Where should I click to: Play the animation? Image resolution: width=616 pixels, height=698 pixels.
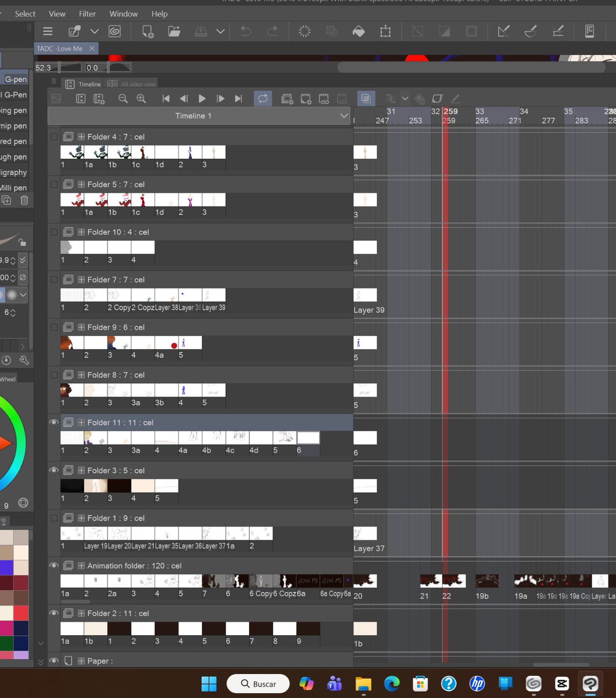pos(202,99)
